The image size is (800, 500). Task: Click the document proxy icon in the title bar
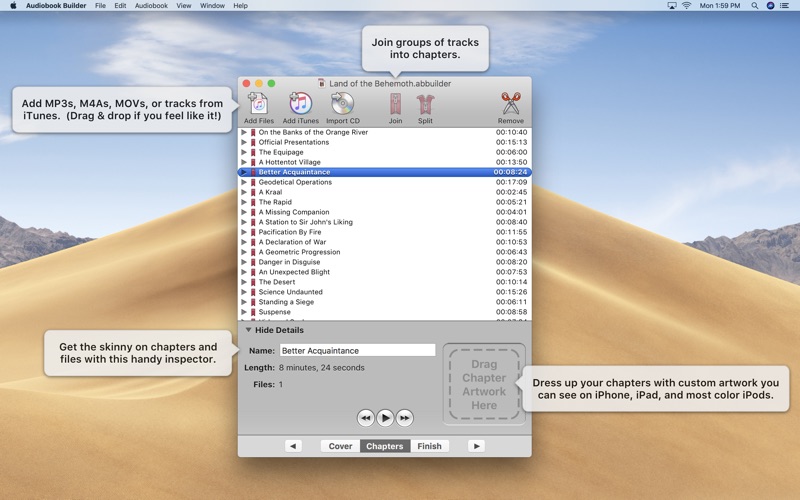(321, 83)
